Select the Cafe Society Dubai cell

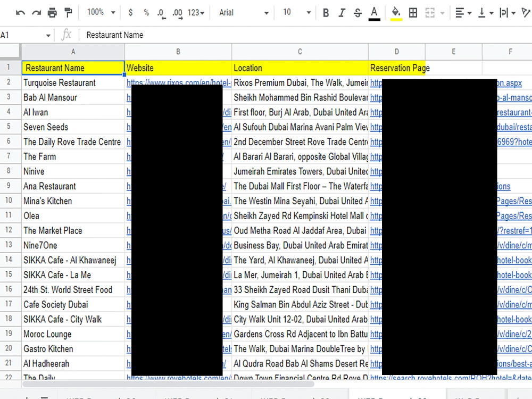coord(73,304)
